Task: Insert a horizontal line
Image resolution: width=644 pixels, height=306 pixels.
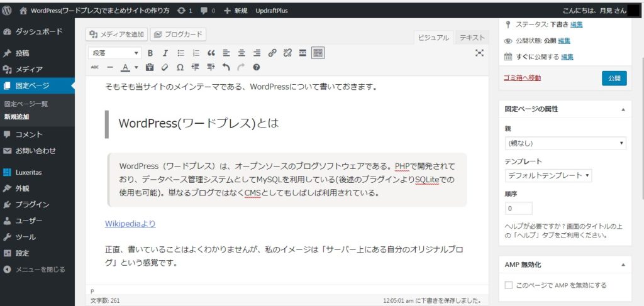Action: tap(109, 67)
